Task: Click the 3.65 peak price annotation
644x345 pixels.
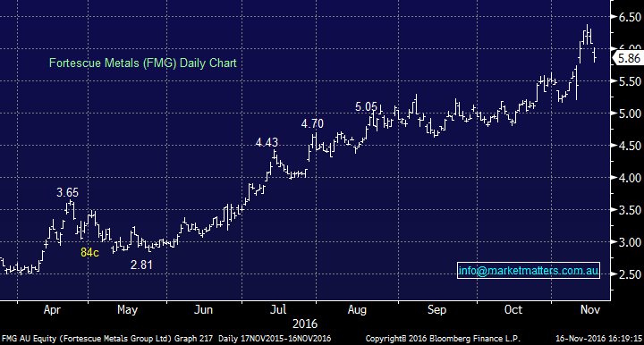Action: coord(67,192)
